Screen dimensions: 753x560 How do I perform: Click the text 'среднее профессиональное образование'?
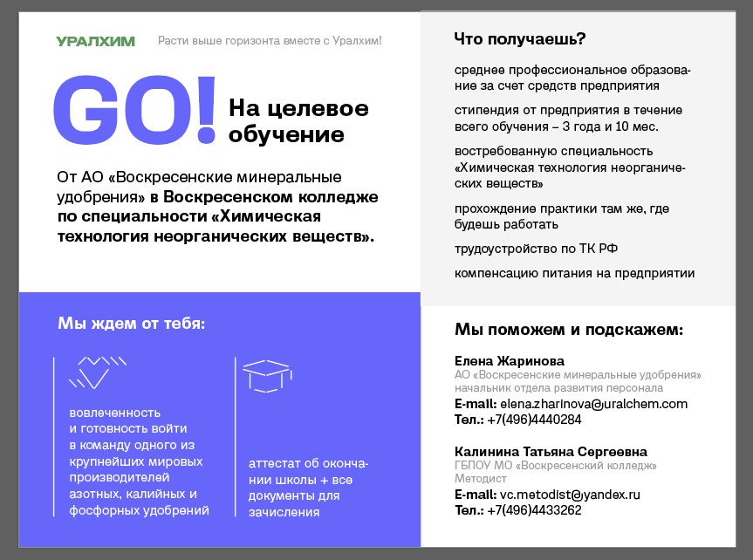coord(572,78)
